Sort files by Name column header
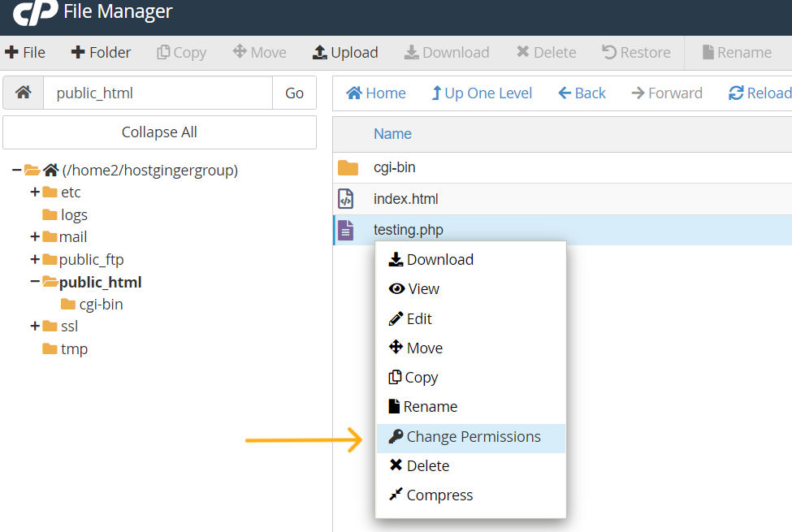792x532 pixels. (392, 134)
